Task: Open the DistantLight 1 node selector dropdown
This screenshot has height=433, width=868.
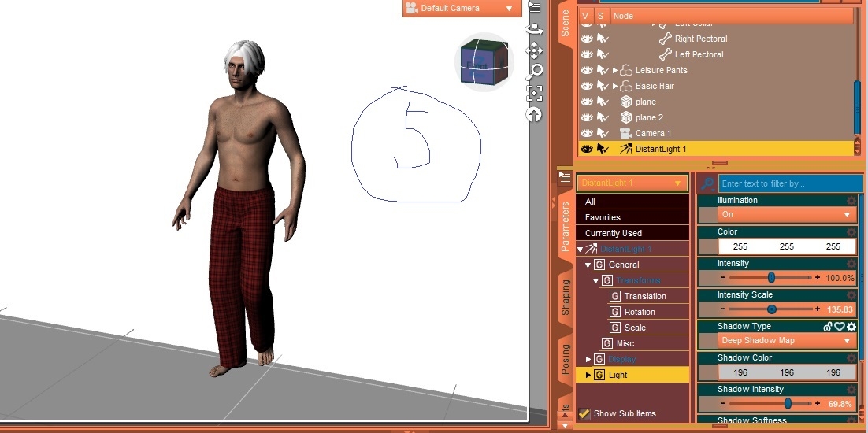Action: coord(632,183)
